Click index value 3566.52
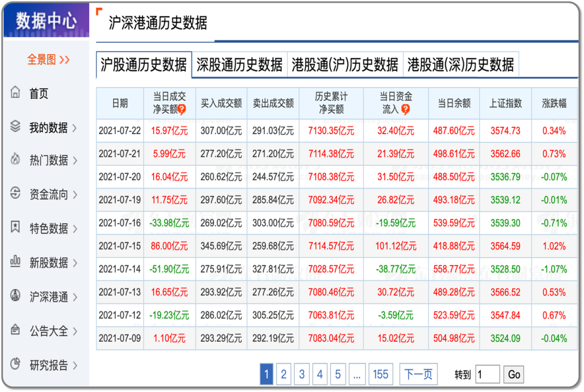Screen dimensions: 584x392 point(506,292)
